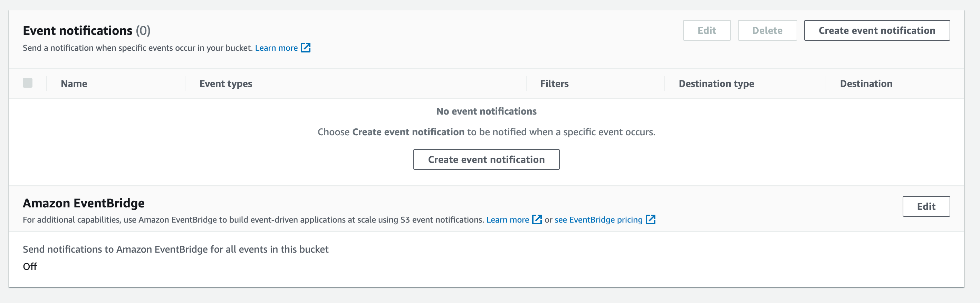980x303 pixels.
Task: Click the top-right Create event notification button
Action: click(x=877, y=30)
